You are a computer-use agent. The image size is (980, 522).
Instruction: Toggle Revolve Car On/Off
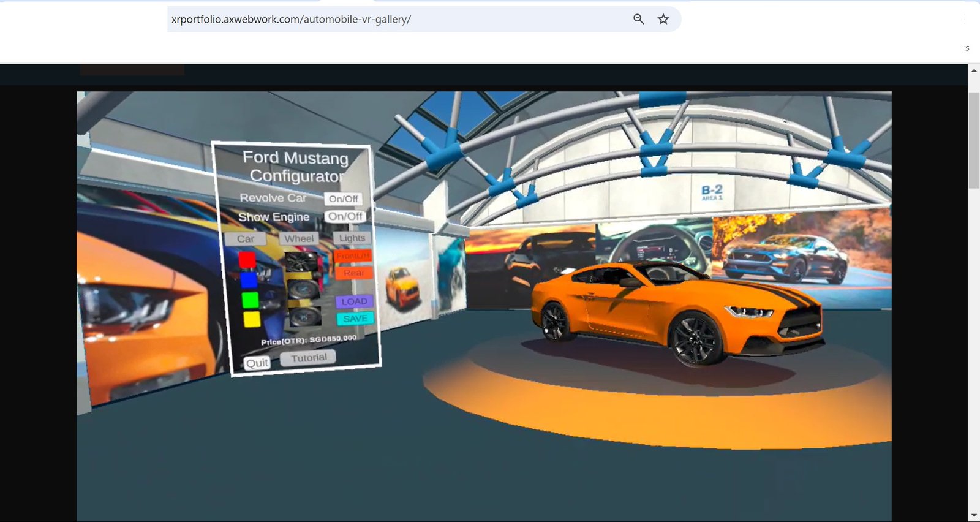point(343,199)
